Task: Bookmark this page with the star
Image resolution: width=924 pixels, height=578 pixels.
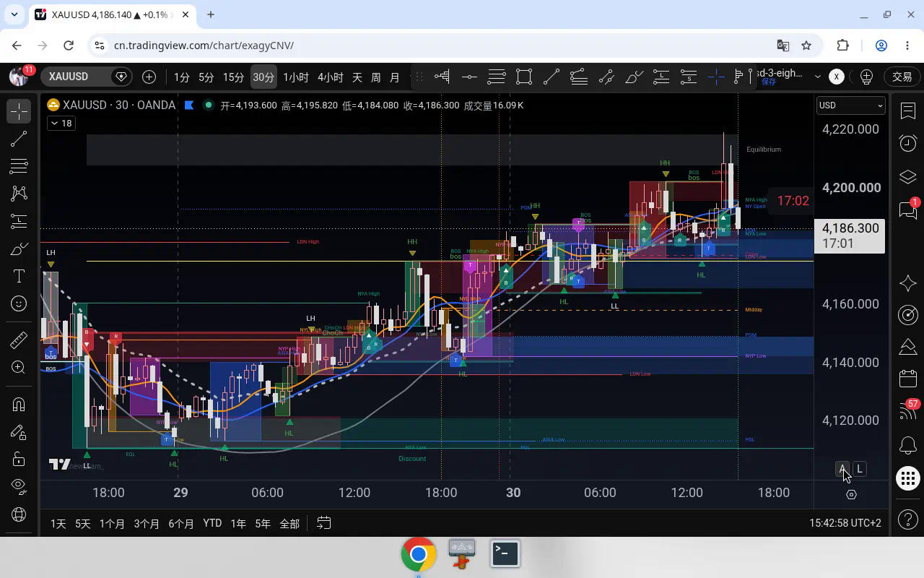Action: [x=806, y=46]
